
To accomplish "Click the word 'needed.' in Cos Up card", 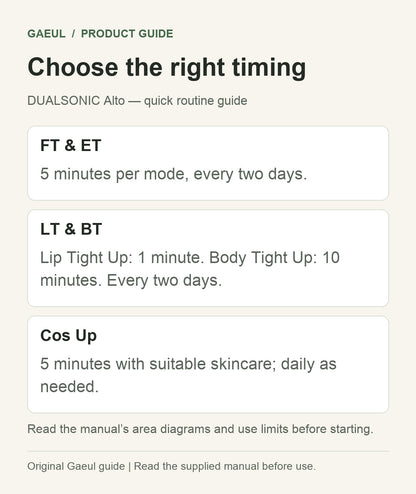I will (x=69, y=387).
